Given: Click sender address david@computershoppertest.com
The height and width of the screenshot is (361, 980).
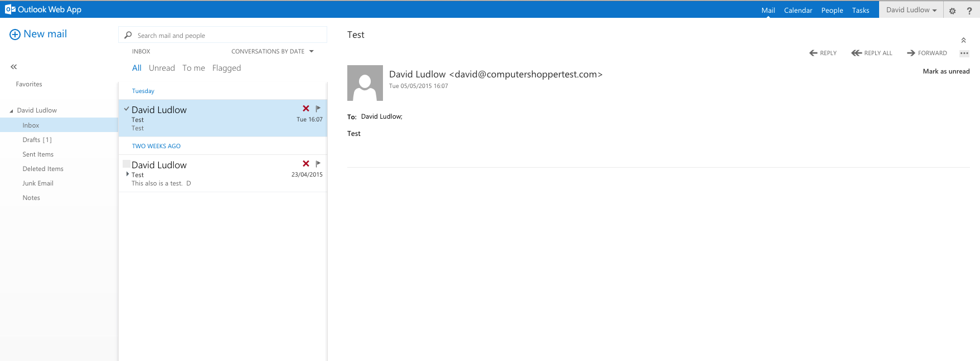Looking at the screenshot, I should pos(526,74).
